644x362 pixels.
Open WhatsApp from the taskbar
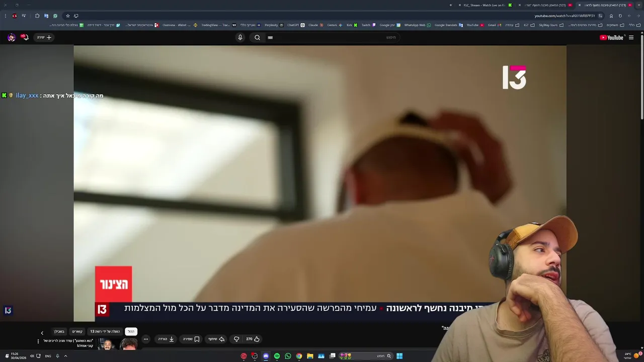288,356
